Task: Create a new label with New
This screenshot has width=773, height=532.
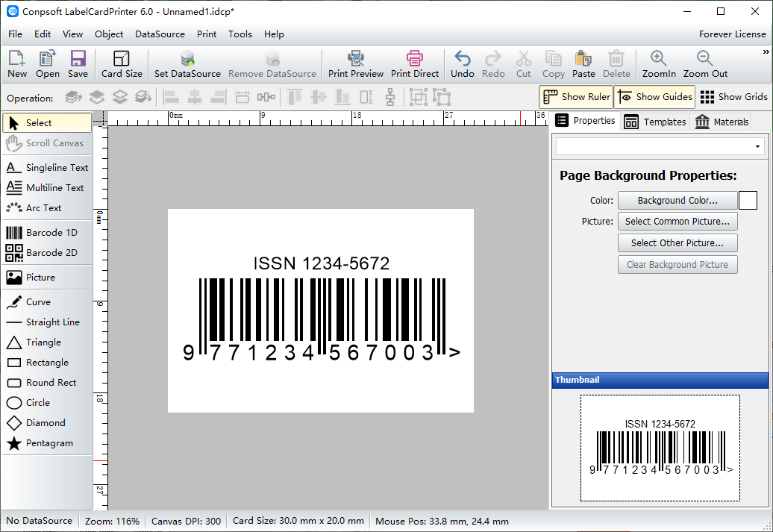Action: click(17, 64)
